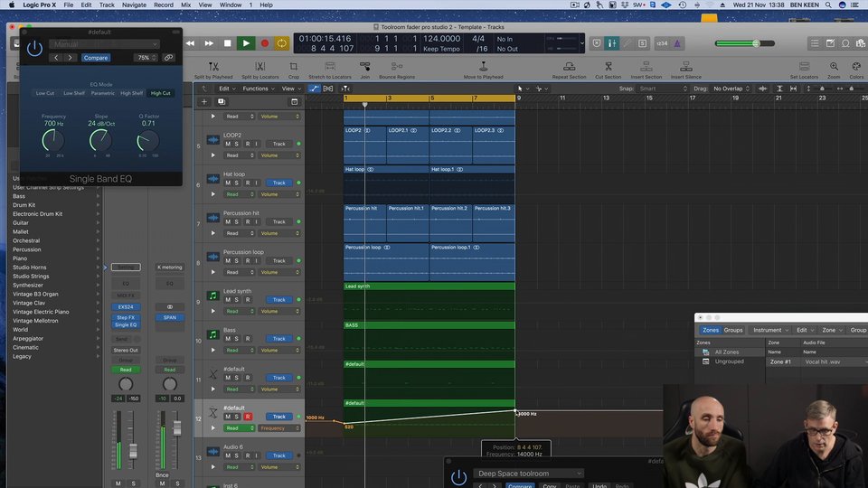Toggle the Cycle mode button
The width and height of the screenshot is (868, 488).
coord(282,43)
